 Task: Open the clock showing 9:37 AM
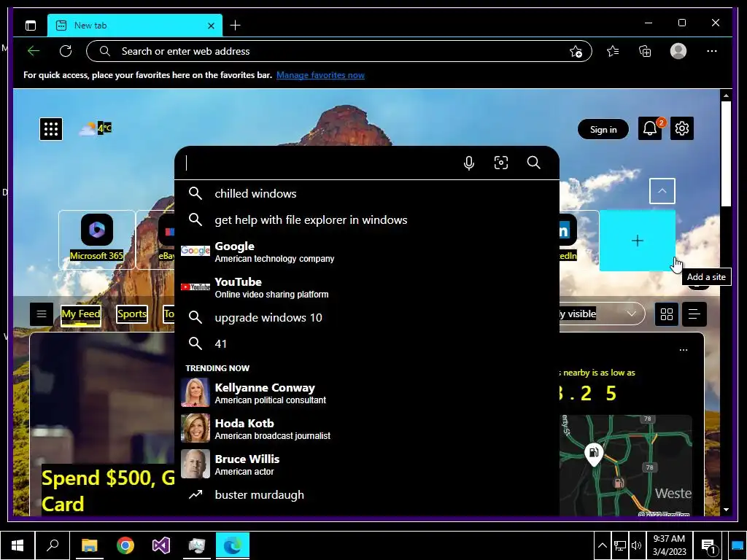tap(669, 545)
